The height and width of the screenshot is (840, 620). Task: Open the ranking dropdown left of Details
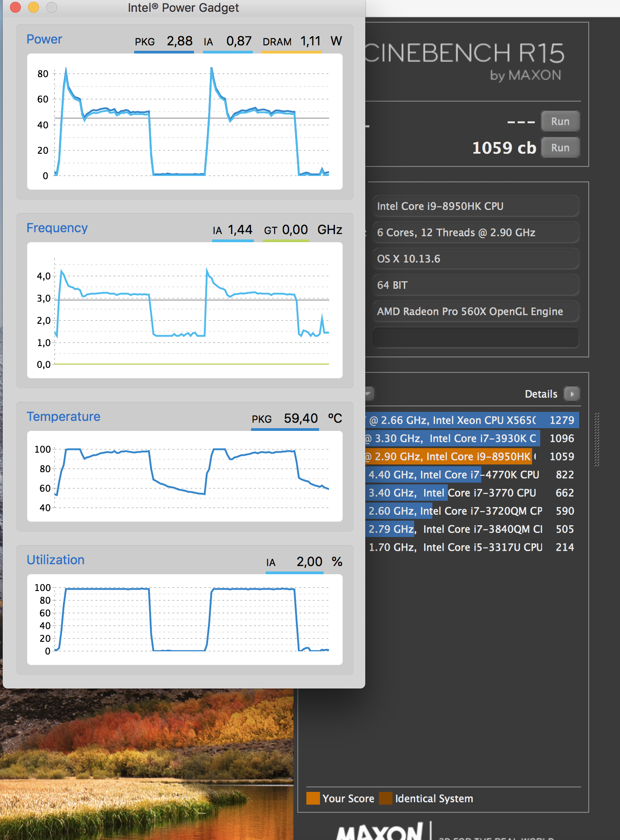pos(369,394)
